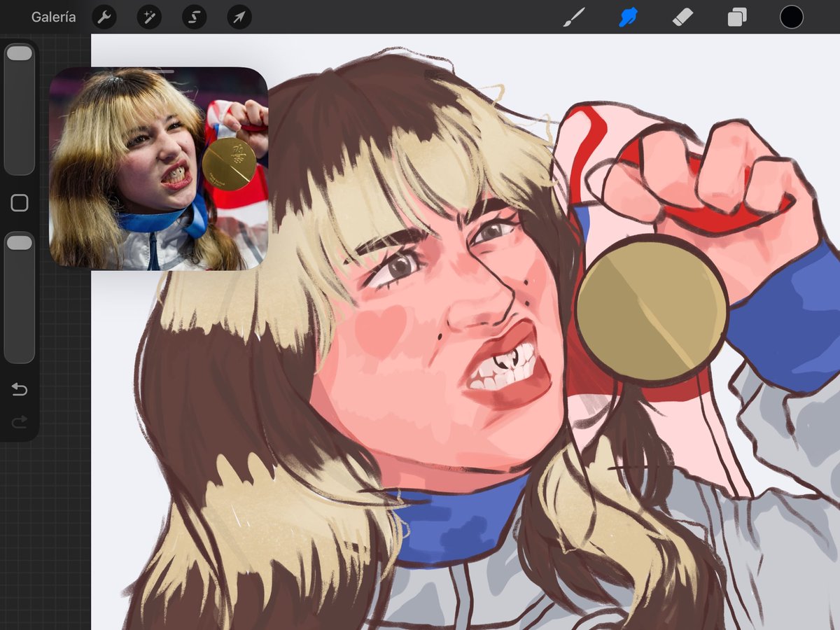Select the Selection S-ribbon tool
Screen dimensions: 840x630
point(194,17)
